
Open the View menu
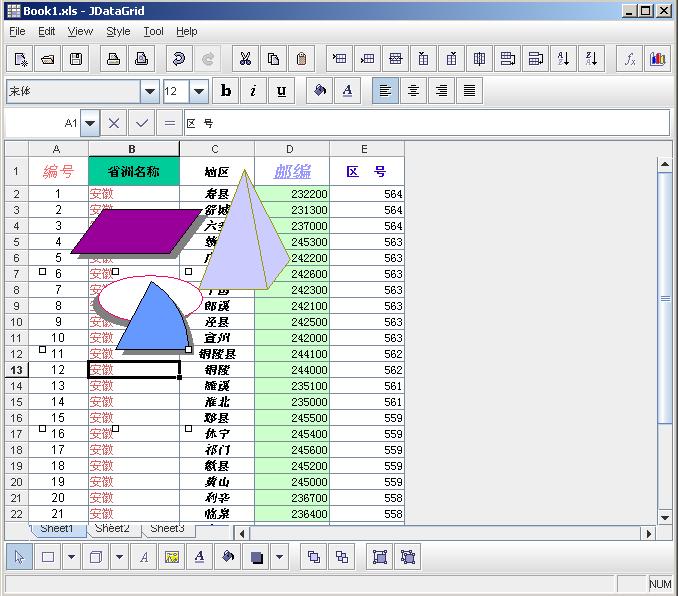(80, 32)
